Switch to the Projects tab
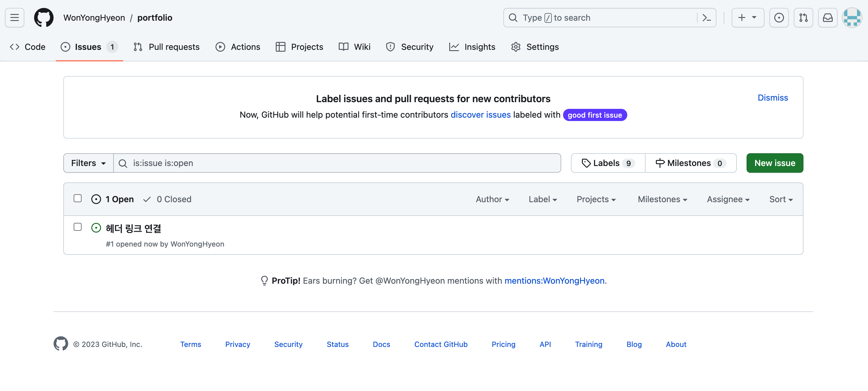Image resolution: width=868 pixels, height=391 pixels. [x=299, y=47]
